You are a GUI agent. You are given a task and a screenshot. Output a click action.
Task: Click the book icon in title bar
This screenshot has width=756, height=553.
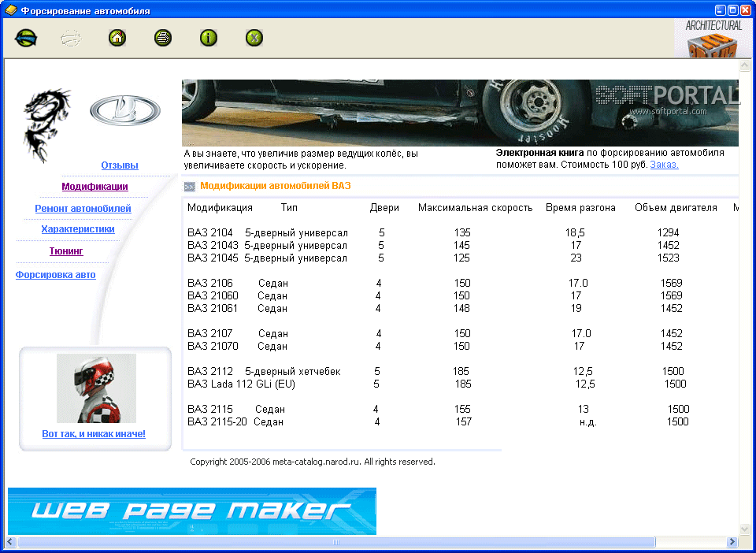point(10,10)
